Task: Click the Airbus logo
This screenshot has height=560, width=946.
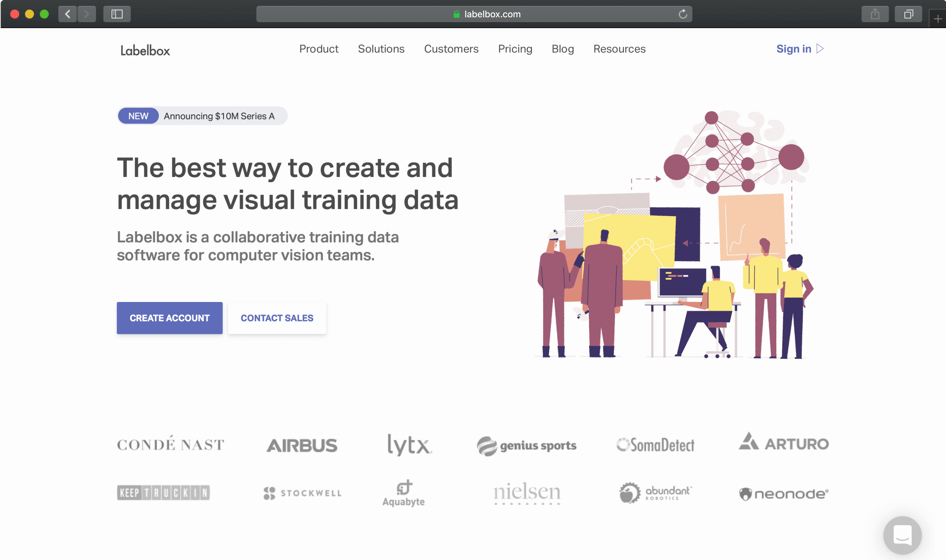Action: click(302, 445)
